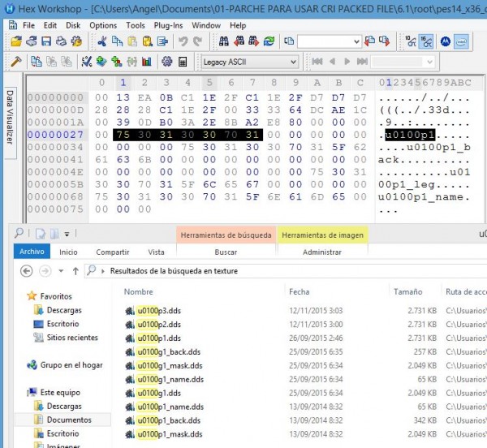
Task: Sort by the Tamaño column header
Action: [407, 292]
